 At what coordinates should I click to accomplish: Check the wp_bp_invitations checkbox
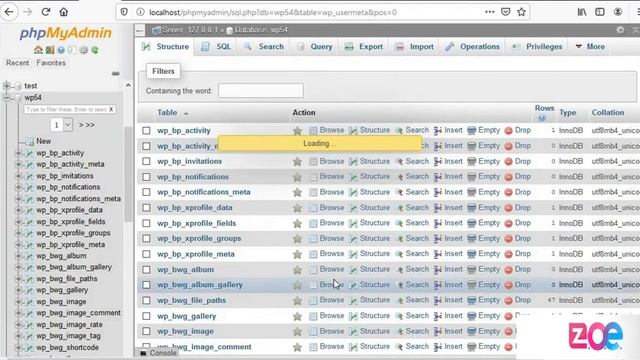[x=146, y=162]
